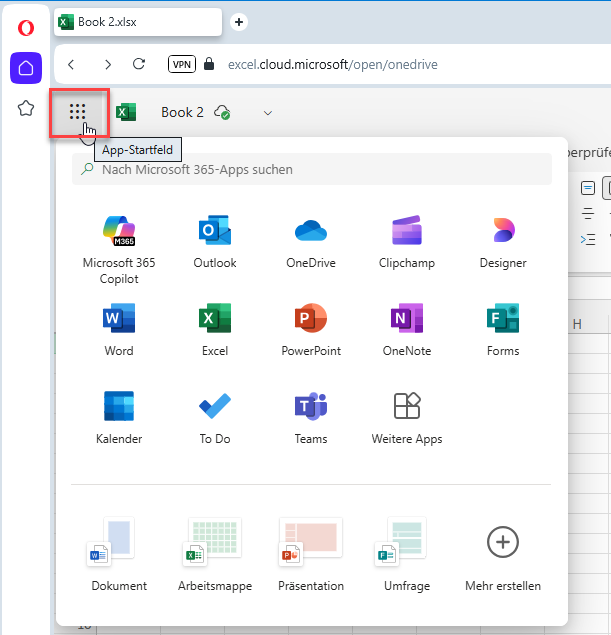This screenshot has width=611, height=635.
Task: Launch PowerPoint app
Action: [311, 330]
